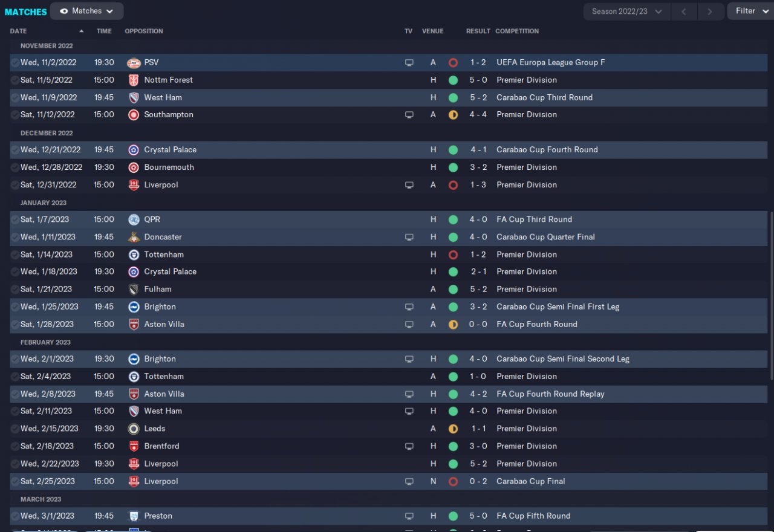Click the date Wed, 2/22/2023
The height and width of the screenshot is (532, 774).
[x=50, y=464]
